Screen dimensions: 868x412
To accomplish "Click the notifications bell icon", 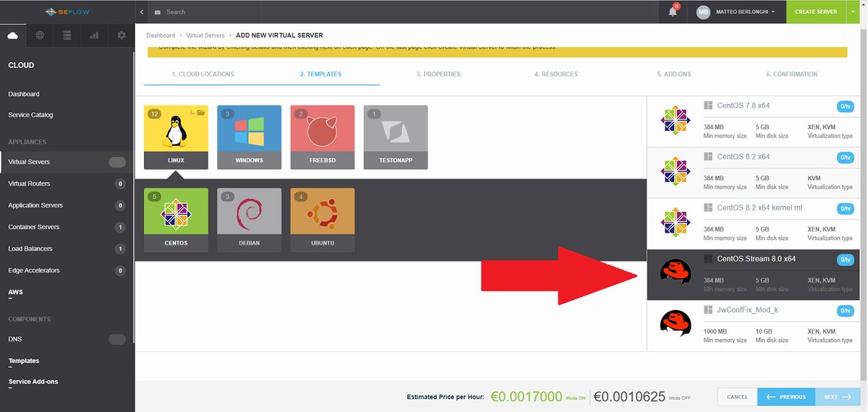I will coord(673,12).
